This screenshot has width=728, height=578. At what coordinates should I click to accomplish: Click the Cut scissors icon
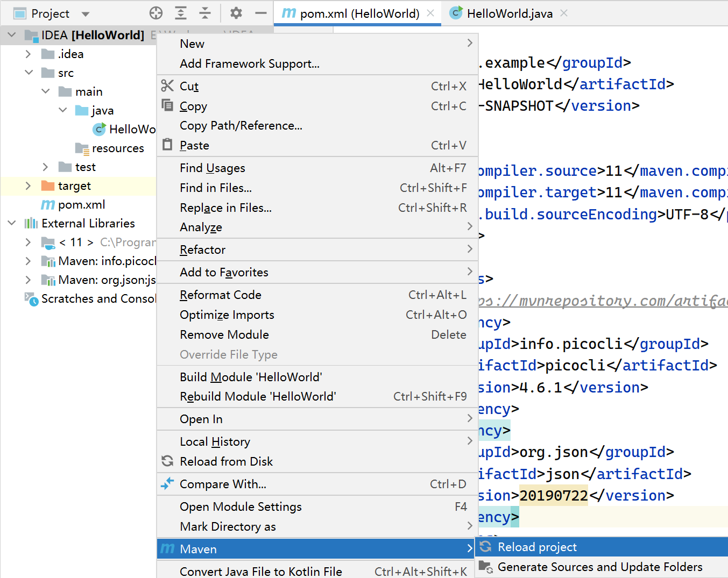[167, 85]
